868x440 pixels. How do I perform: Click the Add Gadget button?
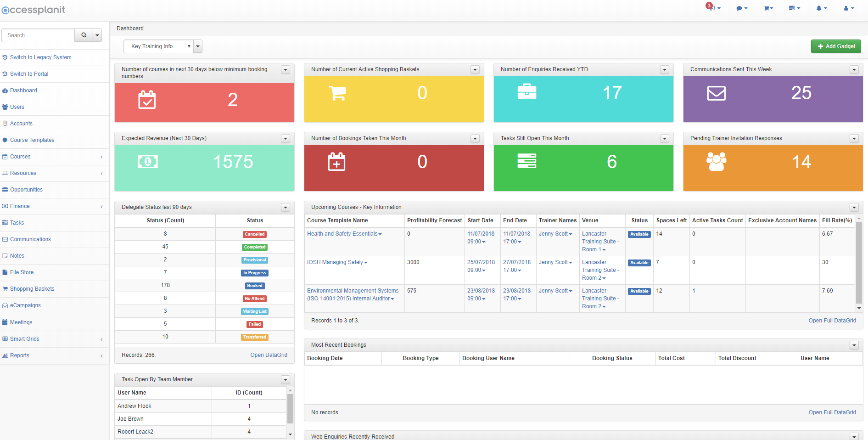(836, 46)
